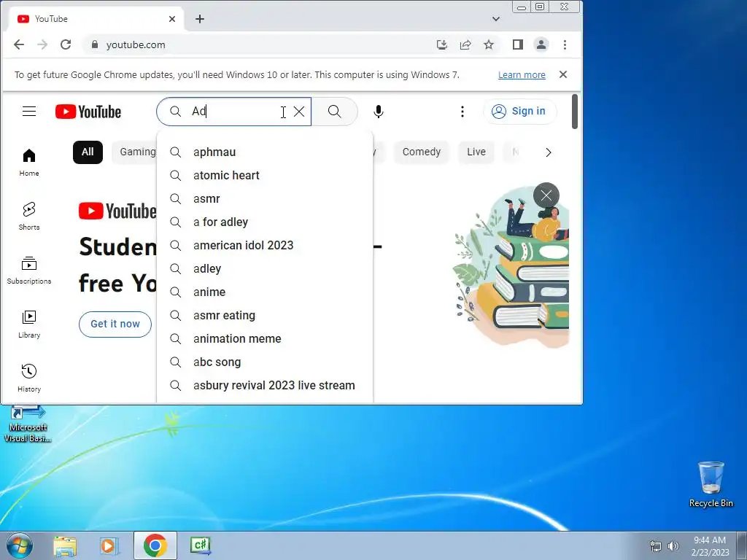Open a new Chrome tab
The image size is (747, 560).
(x=200, y=19)
